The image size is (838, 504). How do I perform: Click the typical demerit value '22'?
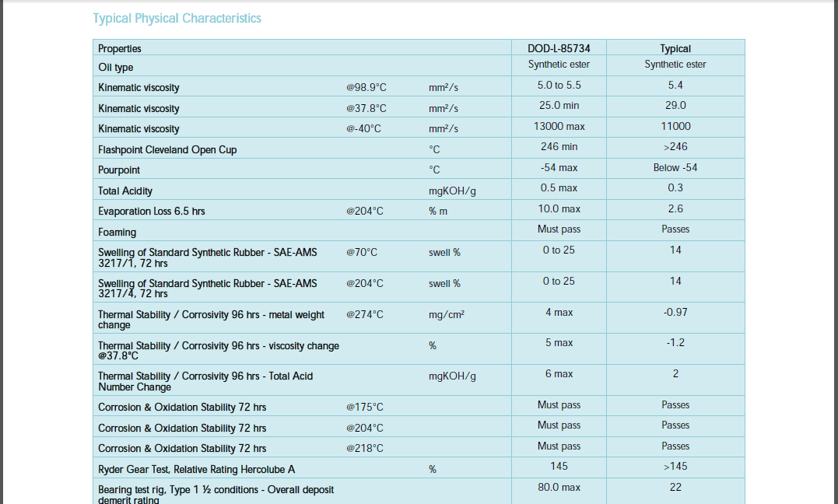tap(675, 488)
